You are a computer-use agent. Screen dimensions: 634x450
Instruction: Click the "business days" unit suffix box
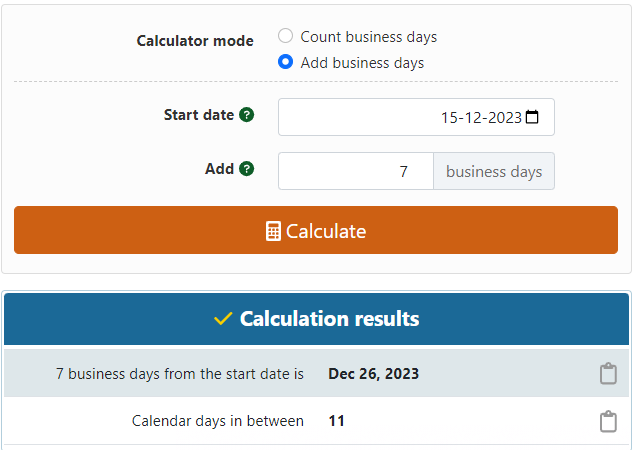[494, 171]
